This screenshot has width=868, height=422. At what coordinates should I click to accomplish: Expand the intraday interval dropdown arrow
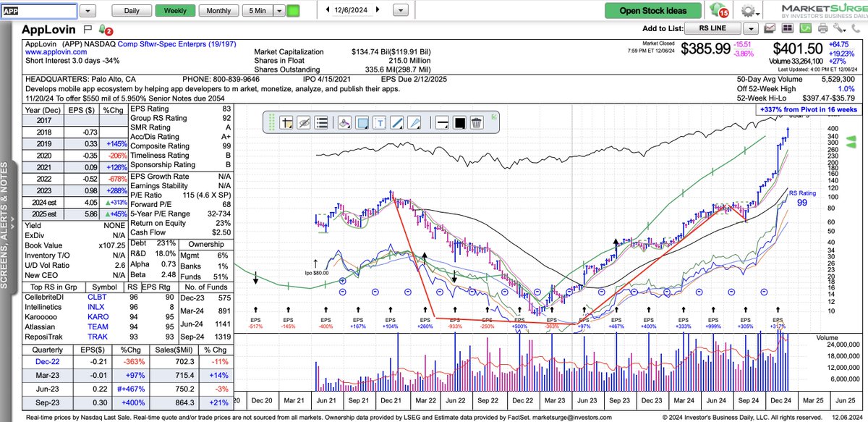278,11
